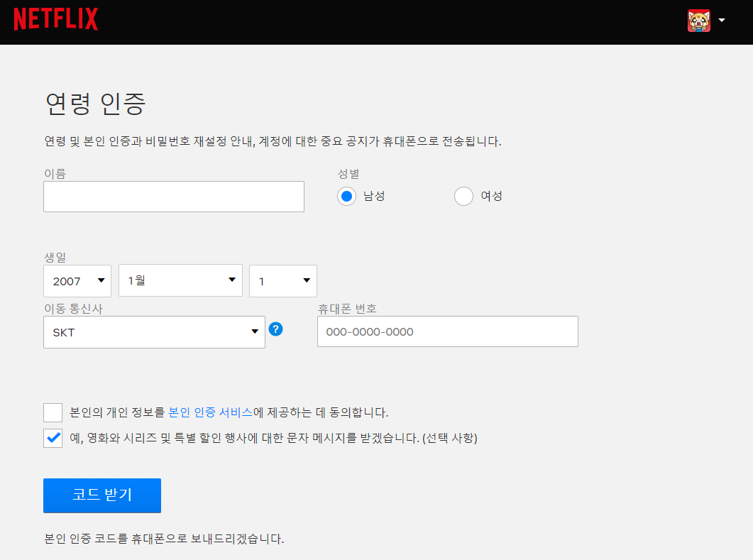Click the 휴대폰 번호 phone number field

tap(447, 331)
